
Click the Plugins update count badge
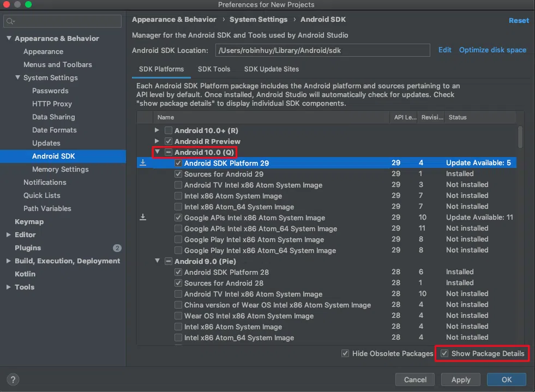pyautogui.click(x=117, y=248)
